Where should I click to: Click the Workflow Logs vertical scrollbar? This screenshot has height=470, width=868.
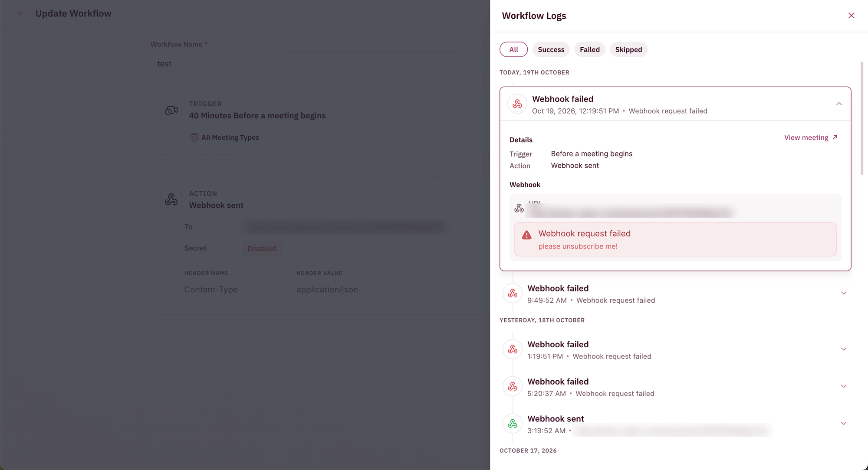862,118
